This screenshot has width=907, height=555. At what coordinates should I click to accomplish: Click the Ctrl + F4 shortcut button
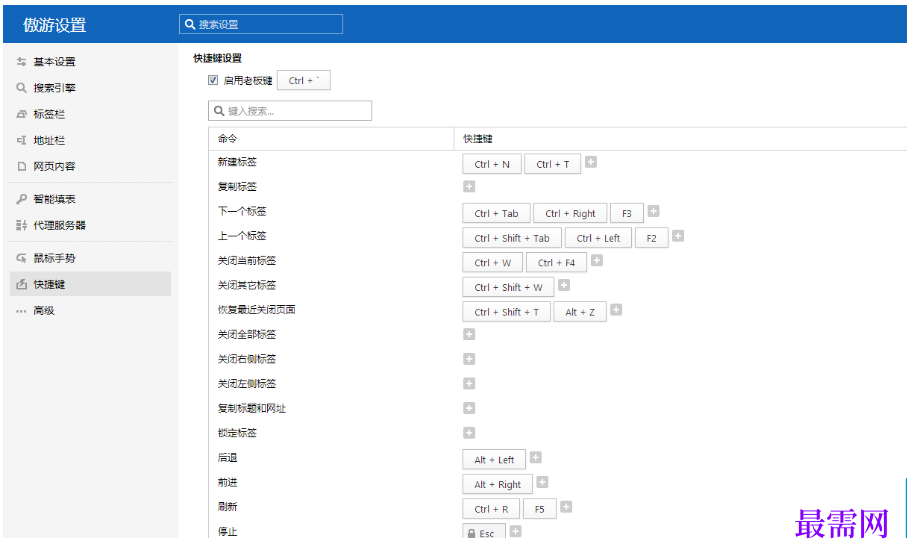pyautogui.click(x=556, y=263)
